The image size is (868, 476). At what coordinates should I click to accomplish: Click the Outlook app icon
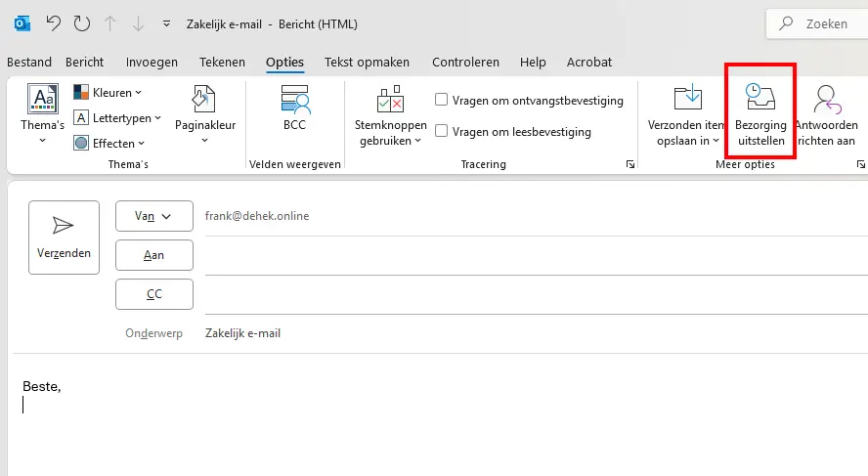pyautogui.click(x=22, y=23)
